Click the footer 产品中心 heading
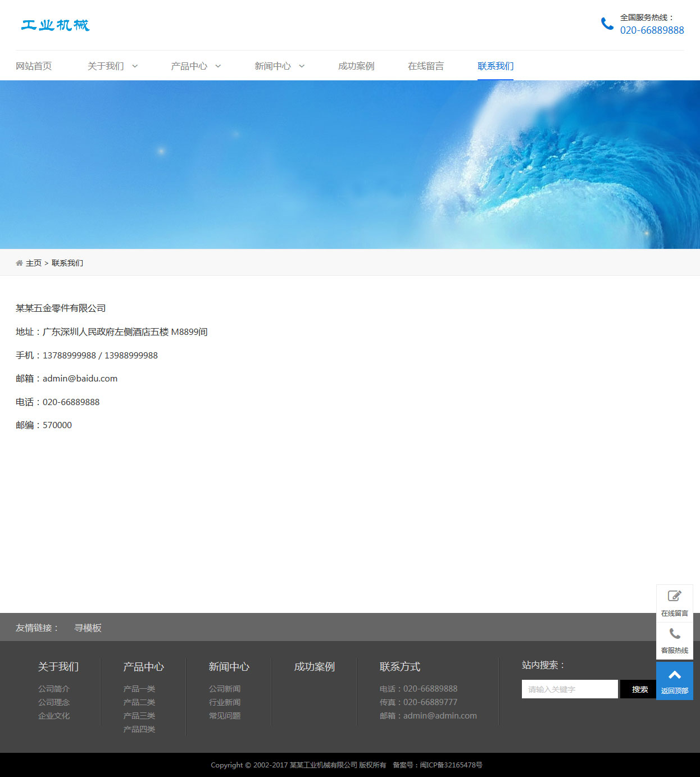Viewport: 700px width, 777px height. pyautogui.click(x=144, y=667)
